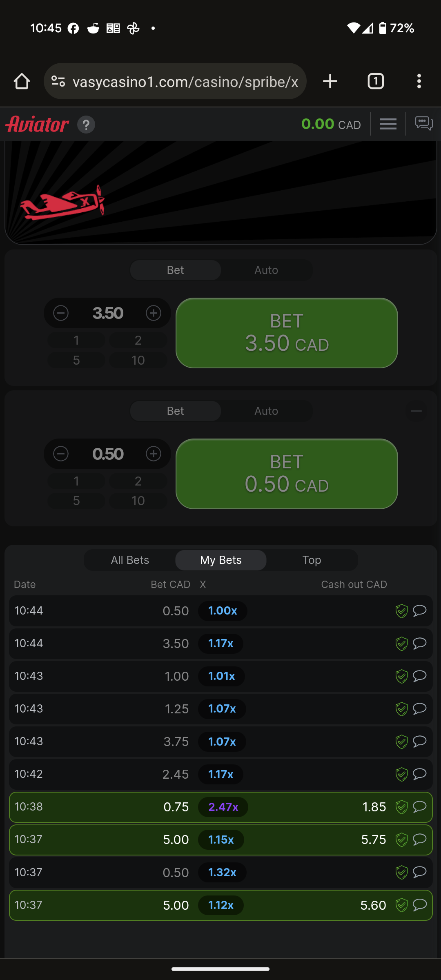Switch first bet panel to Auto mode
Viewport: 441px width, 980px height.
pyautogui.click(x=266, y=270)
